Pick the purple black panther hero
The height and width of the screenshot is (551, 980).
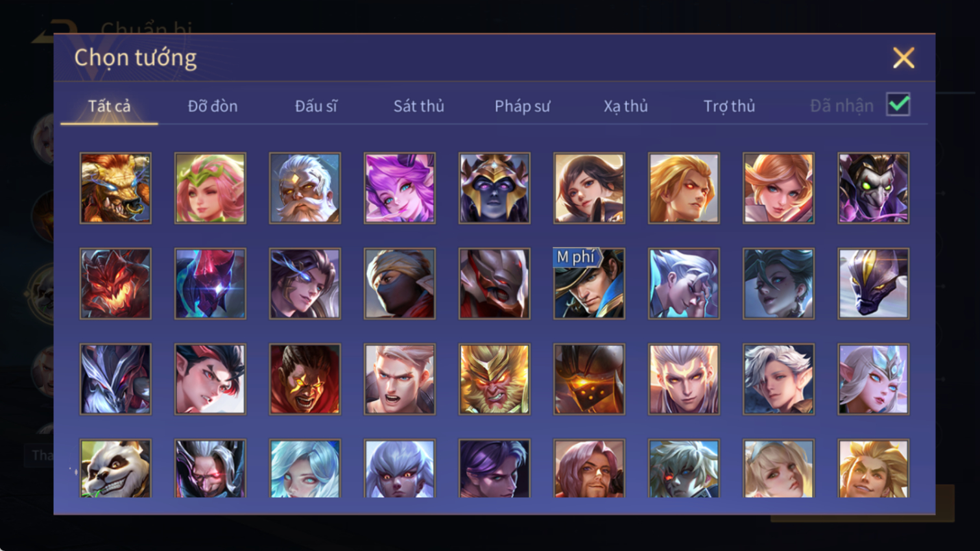click(x=873, y=284)
